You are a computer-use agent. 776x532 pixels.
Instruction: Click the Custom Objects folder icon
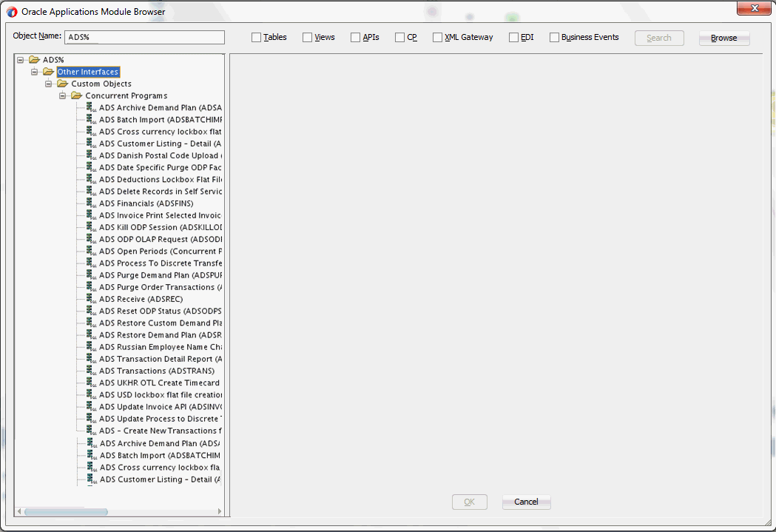(x=62, y=84)
